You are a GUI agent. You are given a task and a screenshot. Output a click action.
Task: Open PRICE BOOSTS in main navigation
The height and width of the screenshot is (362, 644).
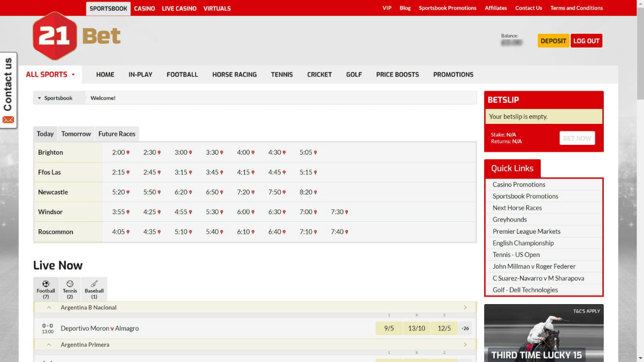pos(398,75)
